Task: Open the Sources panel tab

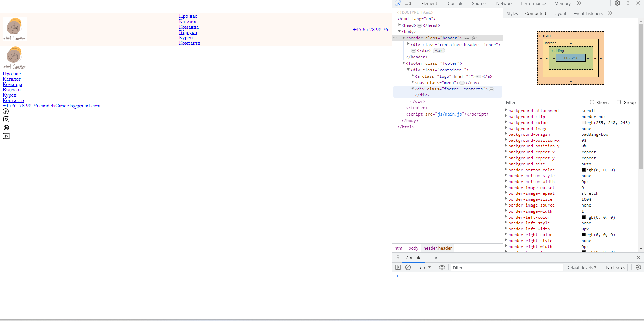Action: pyautogui.click(x=479, y=4)
